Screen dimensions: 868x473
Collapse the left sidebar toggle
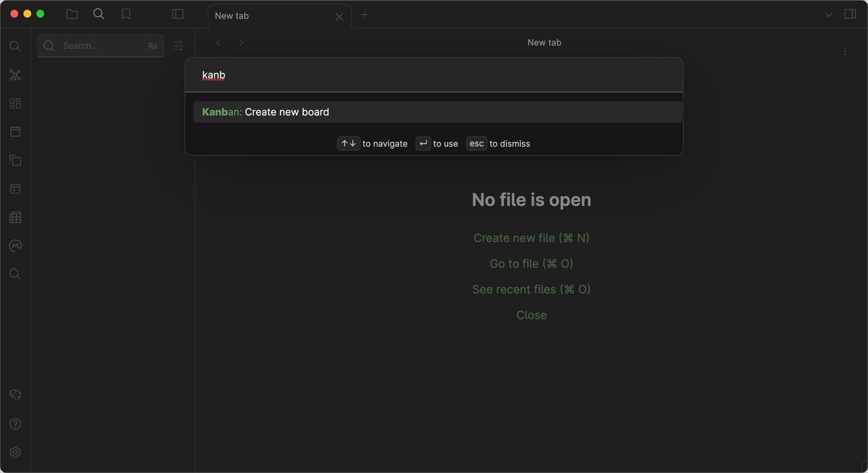click(x=177, y=14)
